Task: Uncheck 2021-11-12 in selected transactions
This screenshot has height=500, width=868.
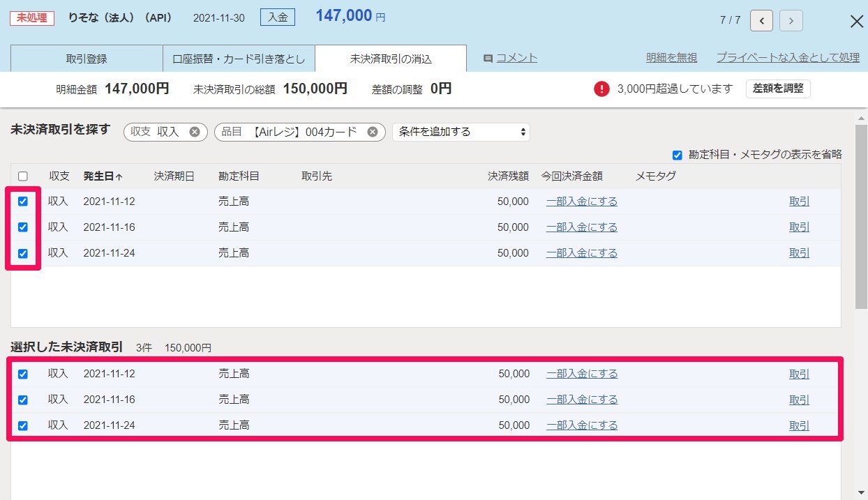Action: 23,374
